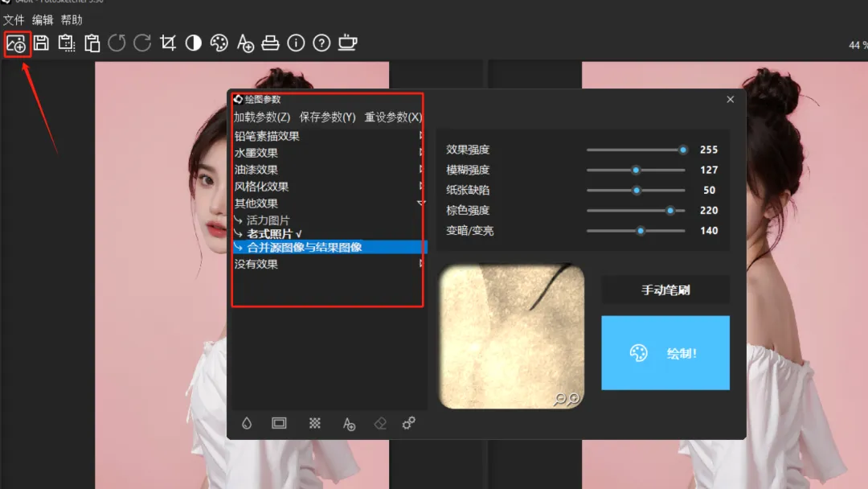868x489 pixels.
Task: Save the picture using the floppy disk icon
Action: [41, 43]
